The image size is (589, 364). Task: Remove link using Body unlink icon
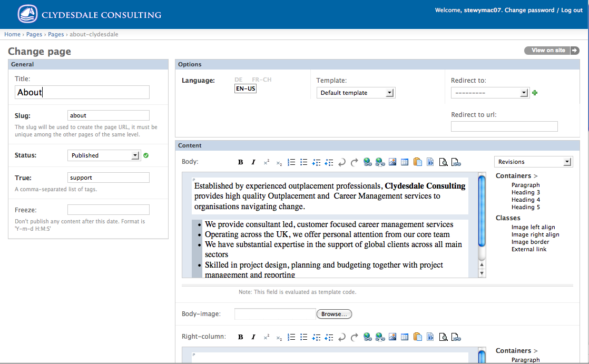pos(380,162)
